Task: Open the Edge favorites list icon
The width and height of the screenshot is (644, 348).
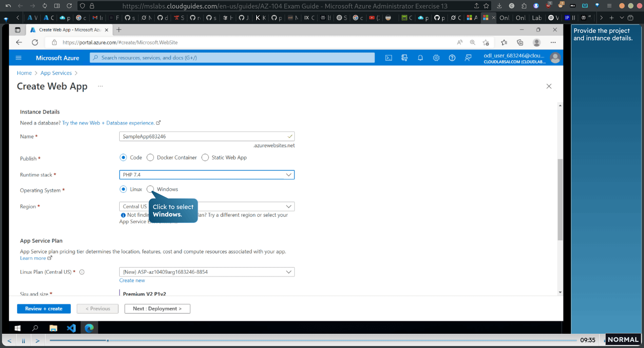Action: click(x=504, y=42)
